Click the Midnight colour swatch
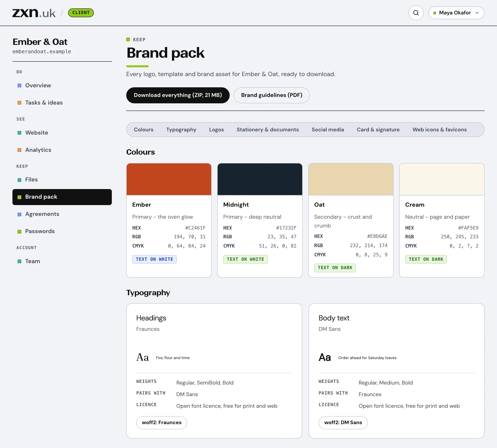This screenshot has height=448, width=497. (260, 179)
